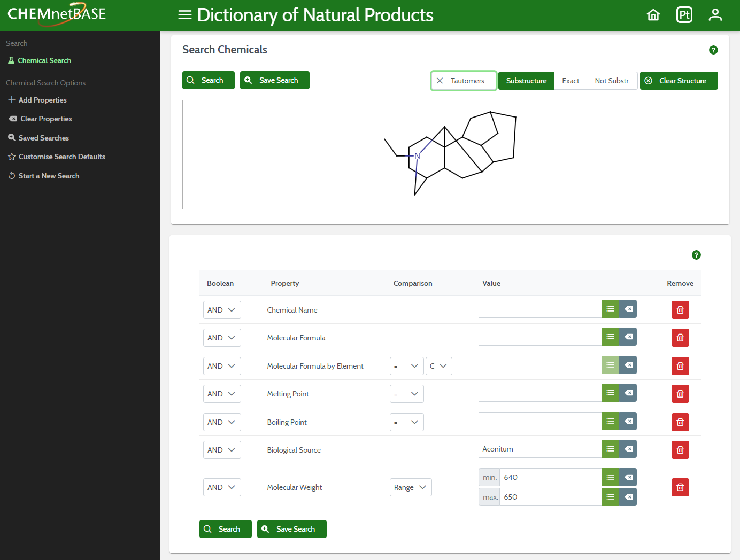
Task: Focus the Chemical Name value field
Action: (540, 309)
